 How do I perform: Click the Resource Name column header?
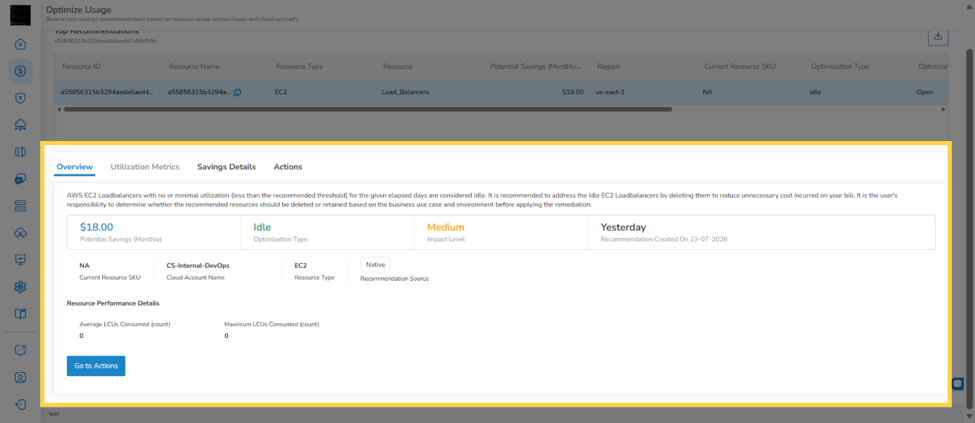coord(194,66)
